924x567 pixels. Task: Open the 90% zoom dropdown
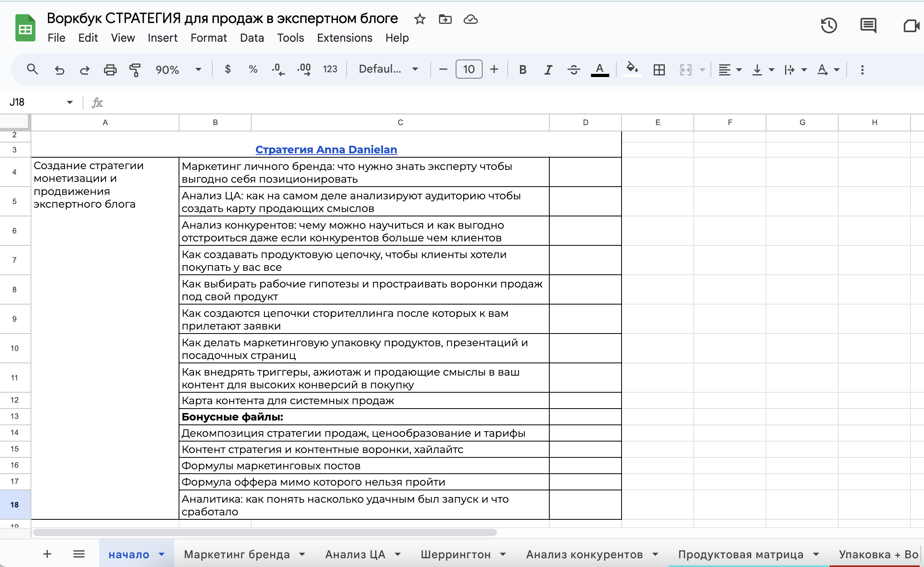(178, 70)
